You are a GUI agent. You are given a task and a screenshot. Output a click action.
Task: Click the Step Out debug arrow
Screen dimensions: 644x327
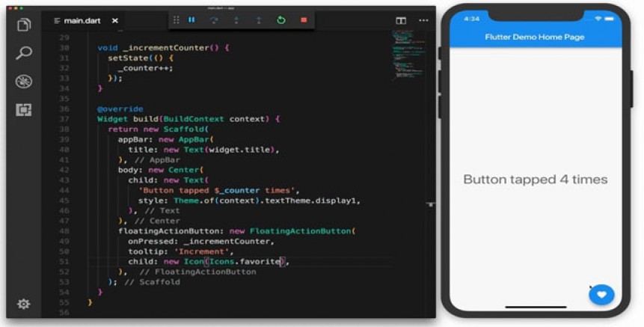point(259,20)
